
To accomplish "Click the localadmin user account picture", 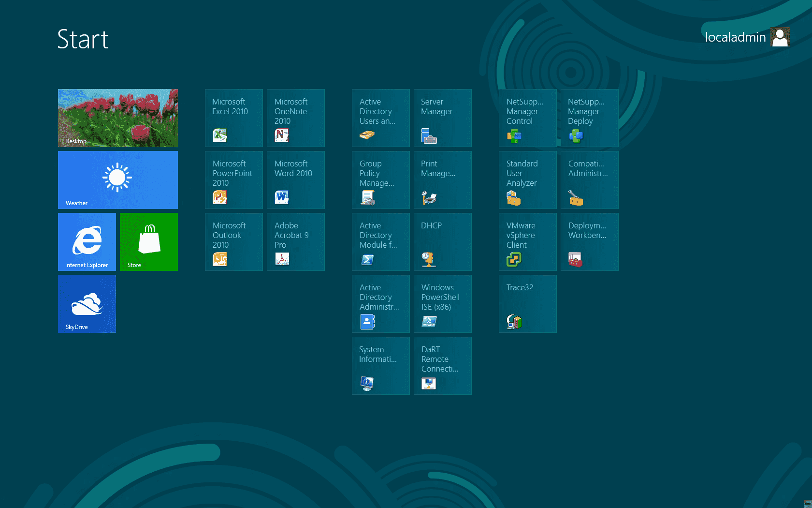I will click(x=780, y=37).
